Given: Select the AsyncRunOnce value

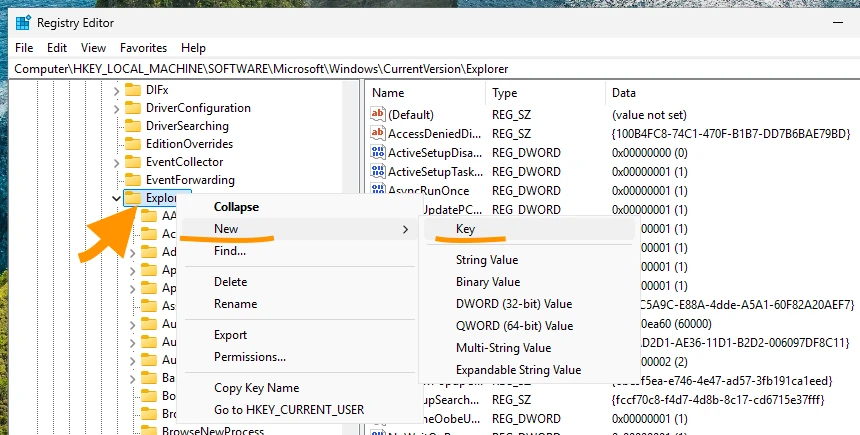Looking at the screenshot, I should [428, 191].
